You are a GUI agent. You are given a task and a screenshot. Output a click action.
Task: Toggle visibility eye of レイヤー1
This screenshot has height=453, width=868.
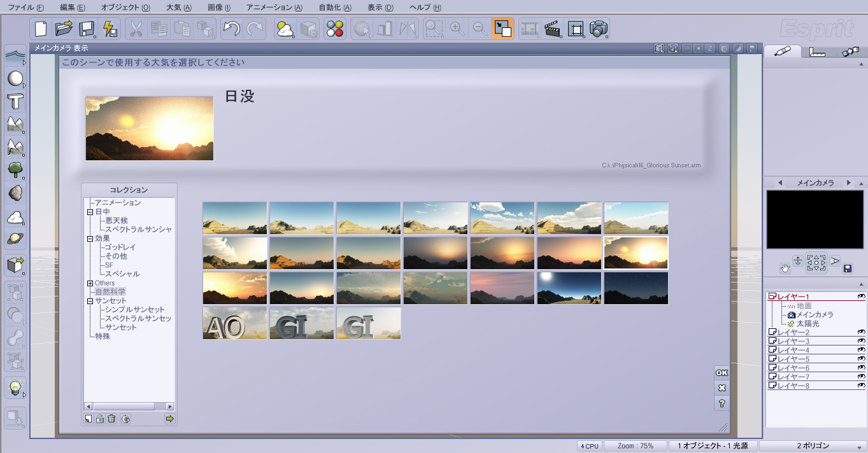pyautogui.click(x=861, y=296)
